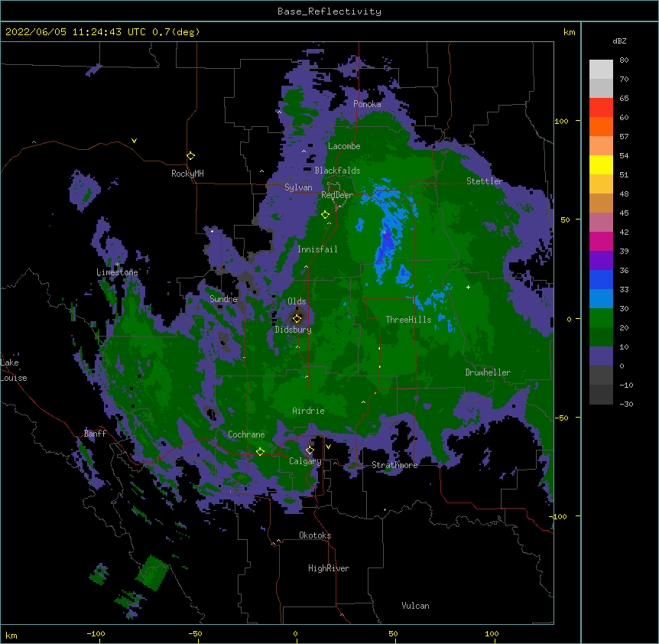The width and height of the screenshot is (659, 644).
Task: Click the yellow V marker northwest of RockyMH
Action: [x=134, y=141]
